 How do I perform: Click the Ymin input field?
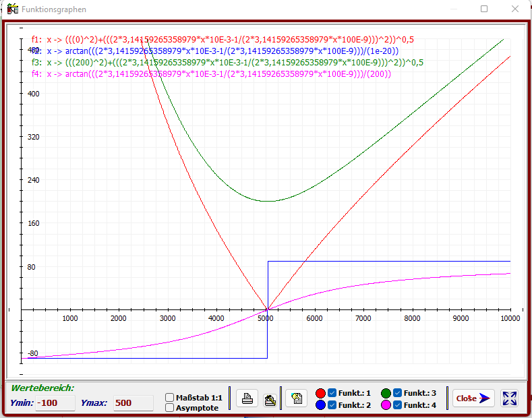click(56, 403)
